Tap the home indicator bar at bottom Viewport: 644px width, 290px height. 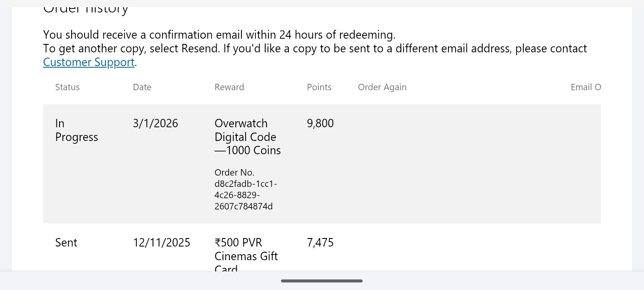pos(322,281)
